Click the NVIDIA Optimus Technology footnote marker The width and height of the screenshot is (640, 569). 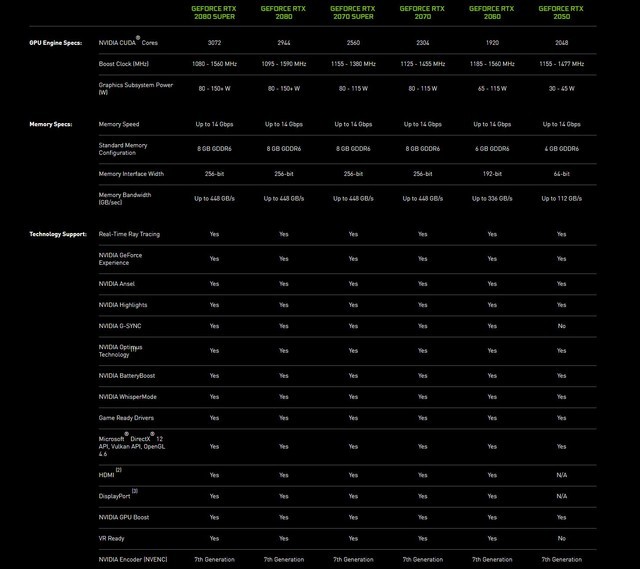pos(135,349)
